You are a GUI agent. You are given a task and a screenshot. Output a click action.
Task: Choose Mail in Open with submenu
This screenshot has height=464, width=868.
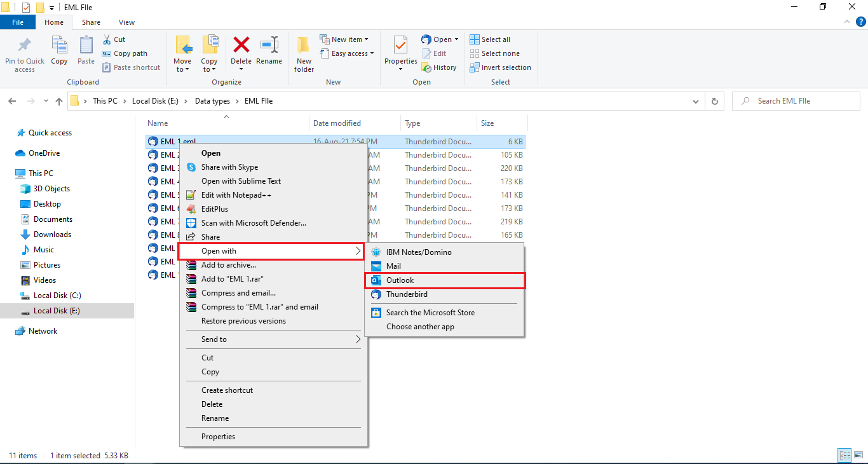(x=445, y=266)
